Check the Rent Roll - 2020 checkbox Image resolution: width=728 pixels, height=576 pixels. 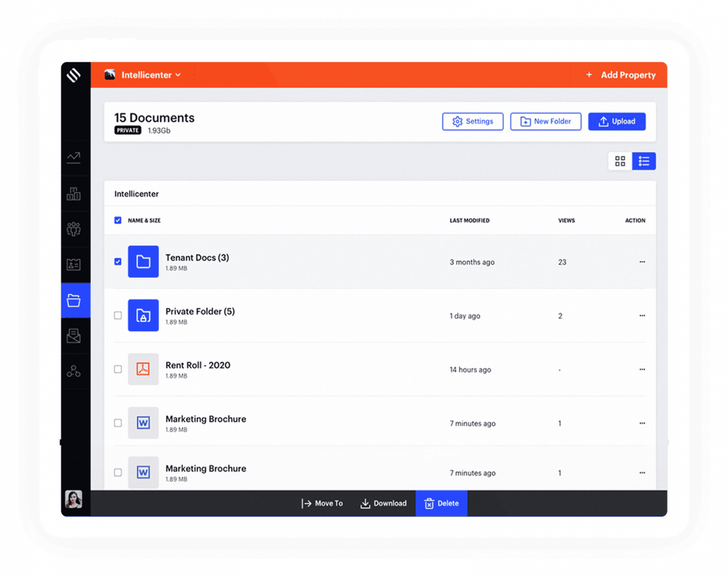coord(118,369)
